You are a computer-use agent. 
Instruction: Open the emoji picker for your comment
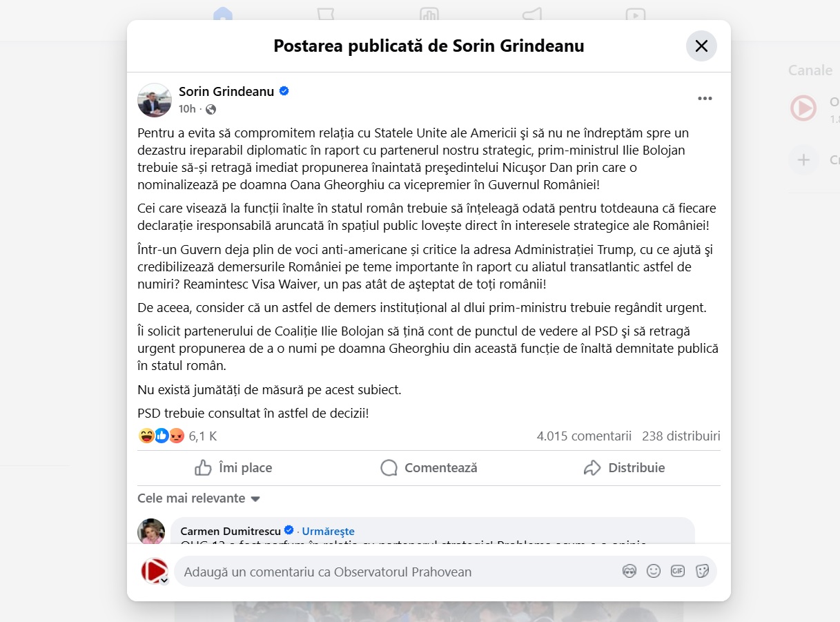pos(653,571)
